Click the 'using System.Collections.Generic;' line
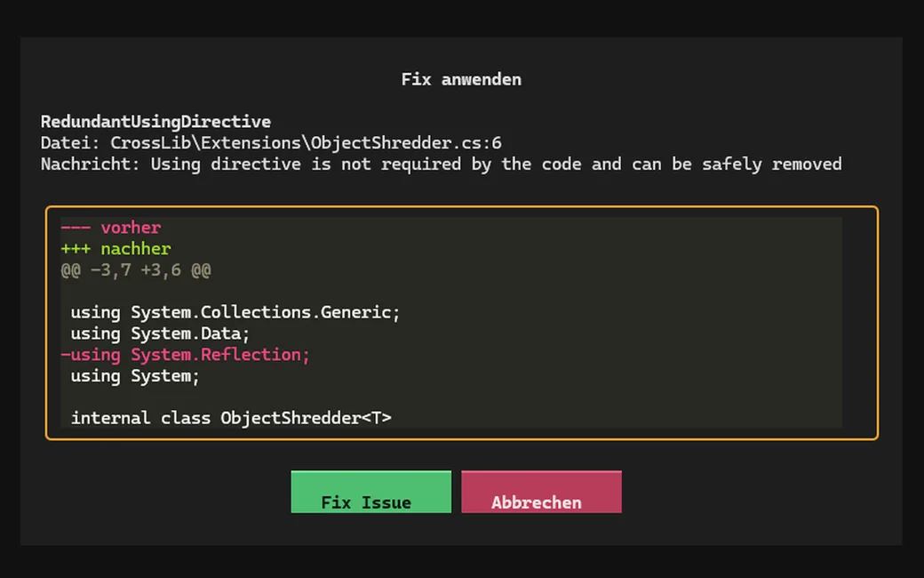Image resolution: width=924 pixels, height=578 pixels. click(x=235, y=313)
